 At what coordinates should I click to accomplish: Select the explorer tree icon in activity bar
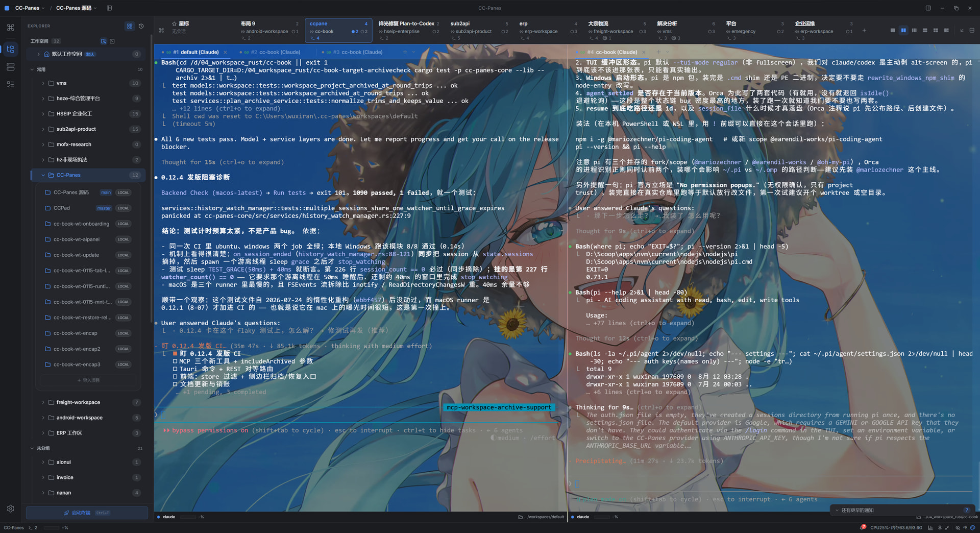pos(10,50)
